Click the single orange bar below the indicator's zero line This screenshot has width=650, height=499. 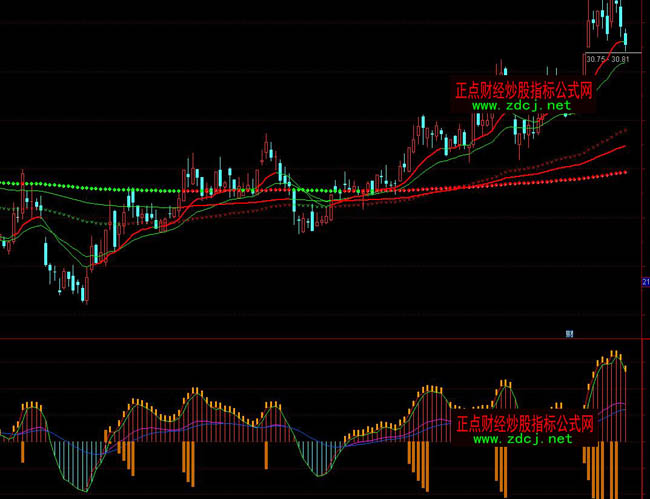pos(266,454)
